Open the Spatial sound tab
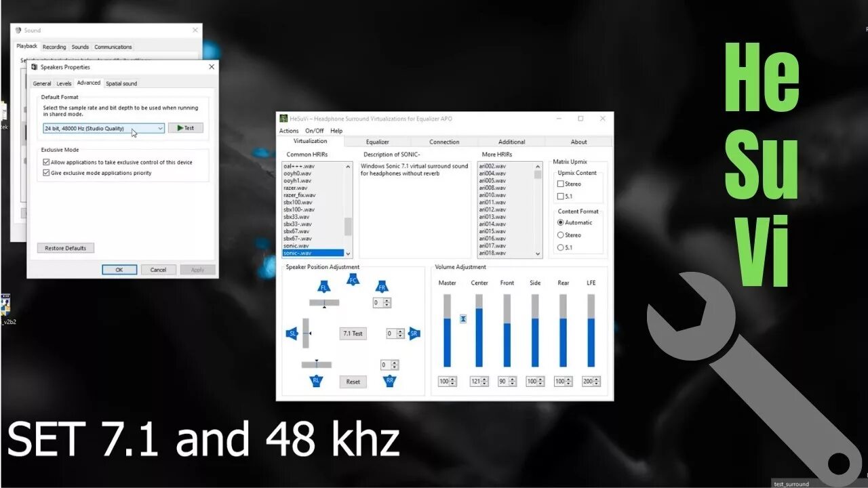 click(121, 83)
